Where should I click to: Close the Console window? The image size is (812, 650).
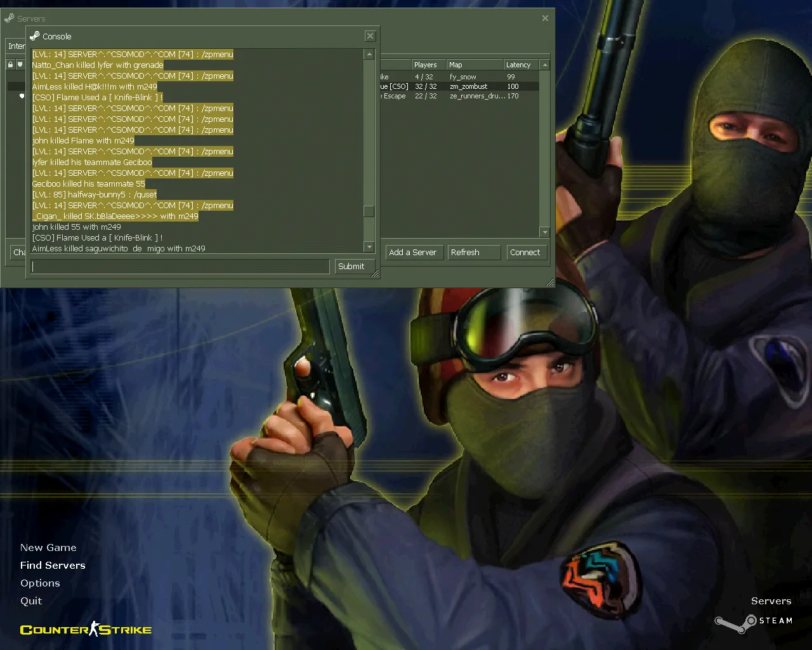(x=370, y=36)
